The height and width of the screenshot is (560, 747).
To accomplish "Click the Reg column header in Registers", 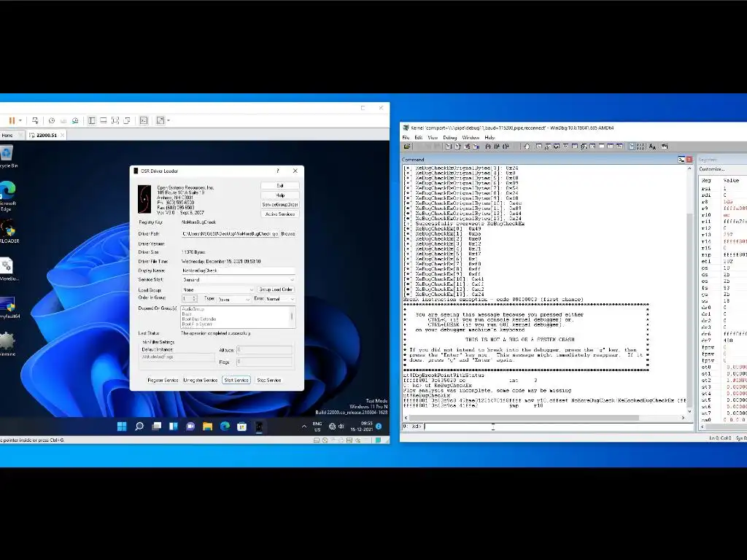I will [x=706, y=181].
